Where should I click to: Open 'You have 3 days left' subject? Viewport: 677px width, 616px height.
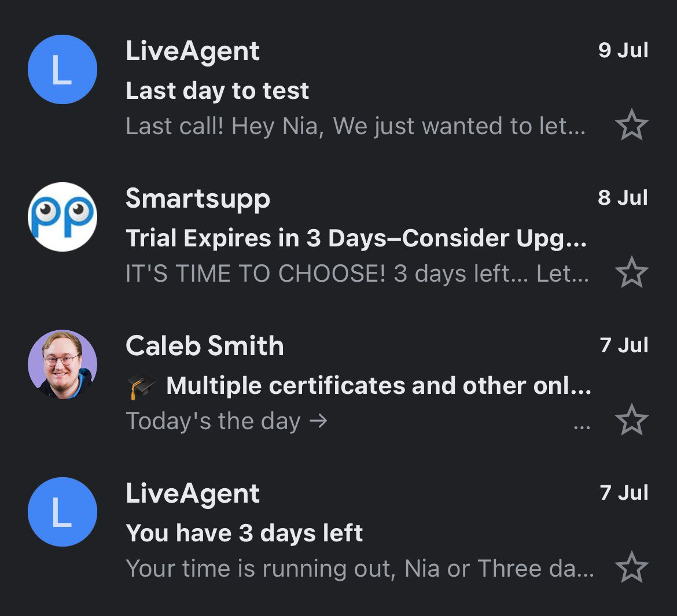tap(244, 533)
